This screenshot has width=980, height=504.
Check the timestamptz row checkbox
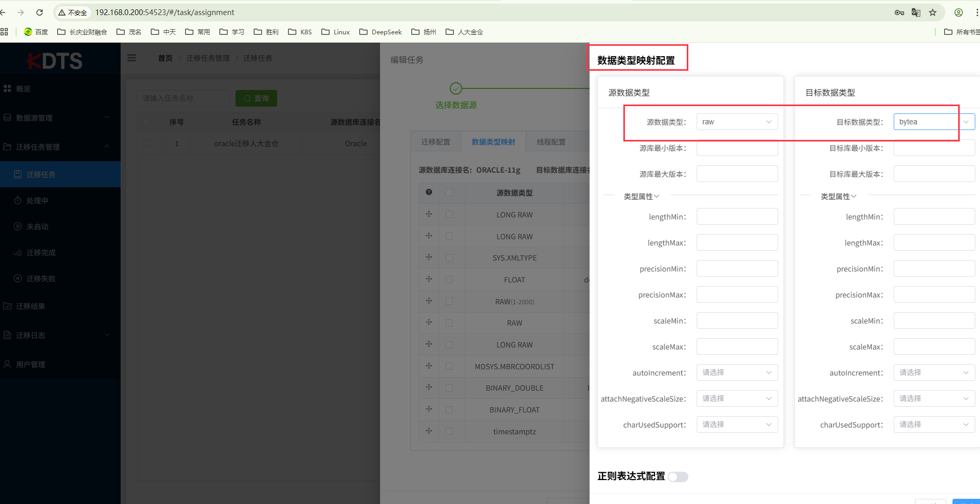449,431
